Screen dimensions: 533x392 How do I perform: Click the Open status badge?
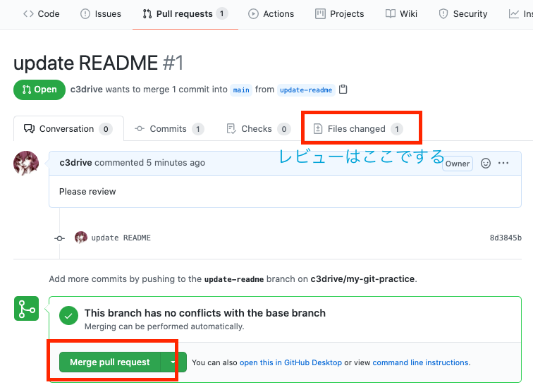pyautogui.click(x=39, y=90)
